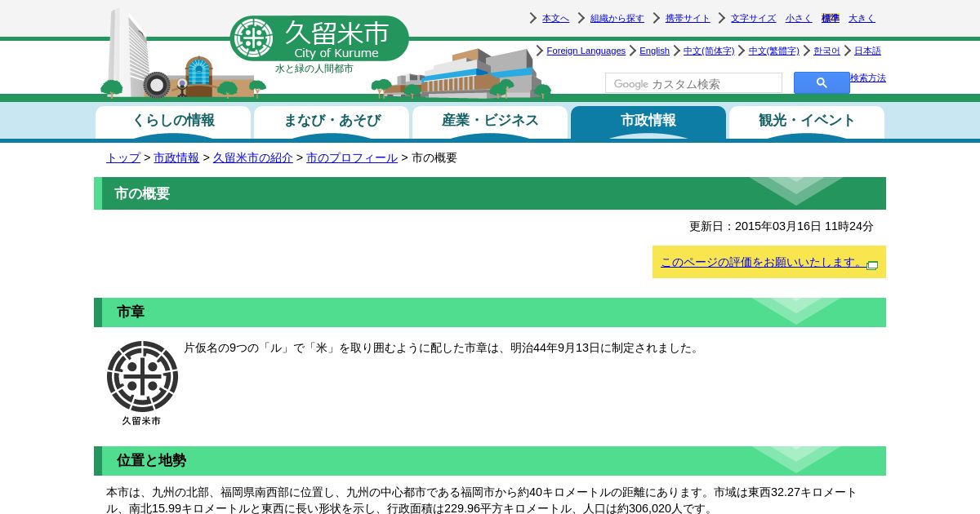Viewport: 980px width, 514px height.
Task: Click the 市章 section heading
Action: (x=490, y=312)
